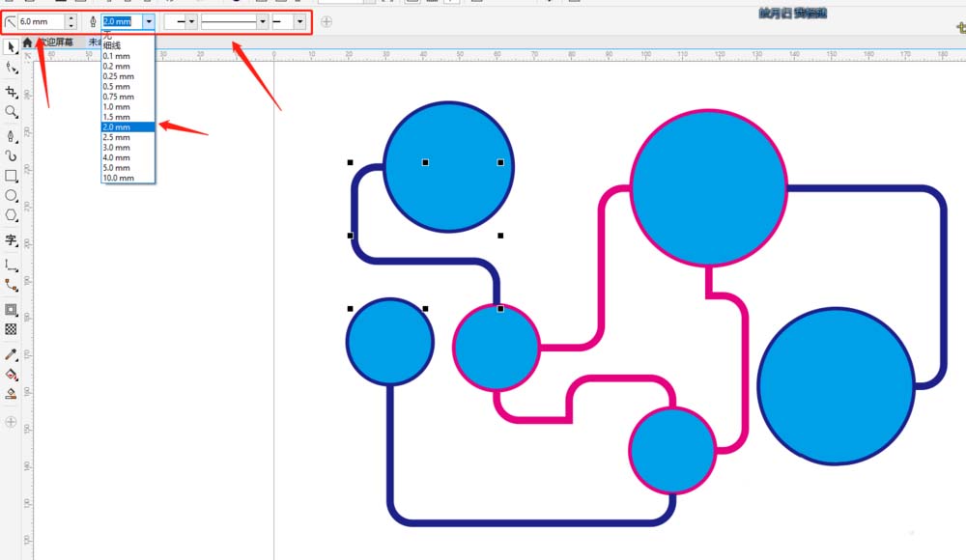Select the Polygon tool

(11, 215)
